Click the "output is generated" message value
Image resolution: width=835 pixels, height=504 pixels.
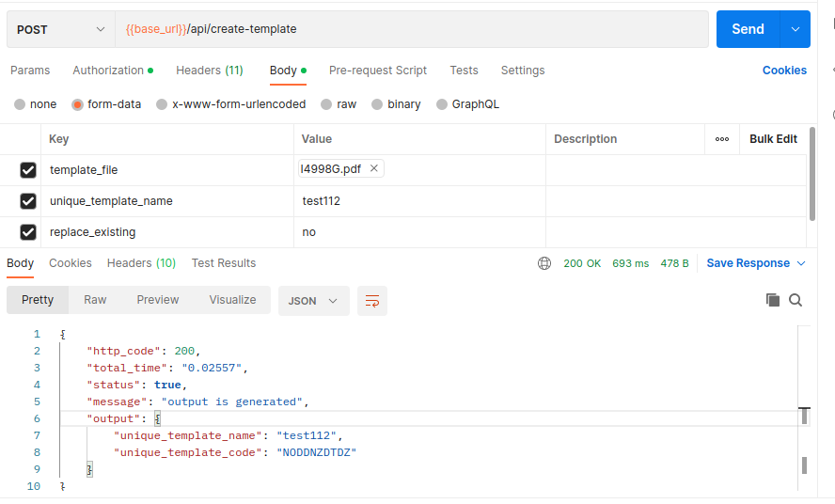(231, 402)
